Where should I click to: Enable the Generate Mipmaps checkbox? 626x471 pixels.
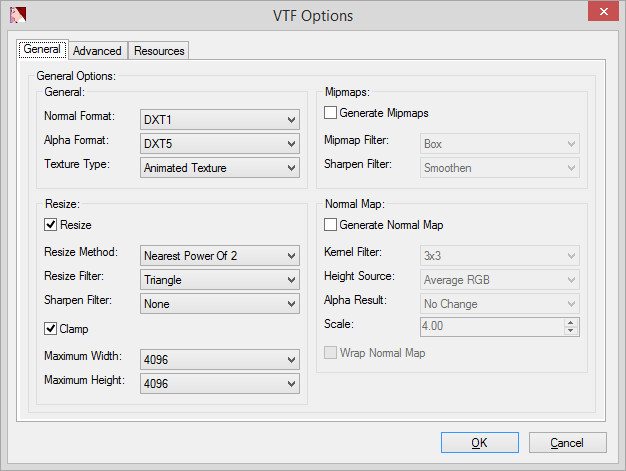[x=331, y=113]
